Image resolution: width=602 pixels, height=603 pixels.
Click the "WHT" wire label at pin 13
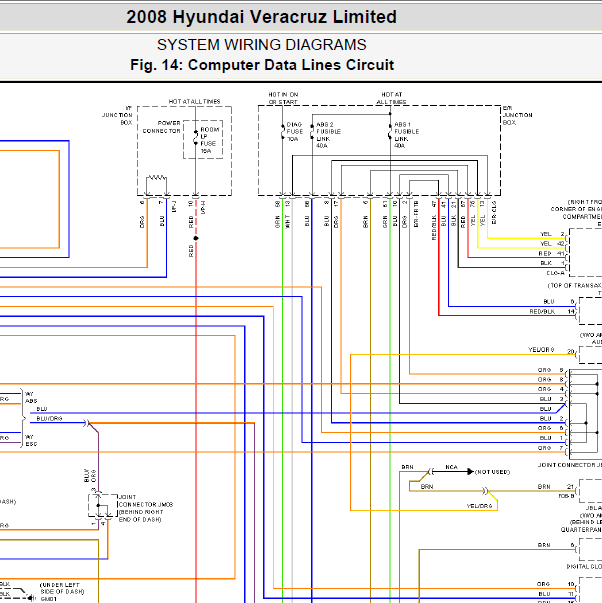[287, 222]
